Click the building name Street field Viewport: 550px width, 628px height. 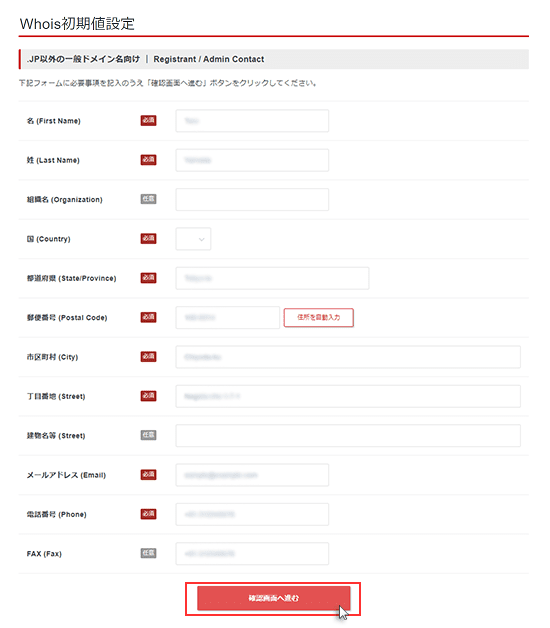[348, 435]
